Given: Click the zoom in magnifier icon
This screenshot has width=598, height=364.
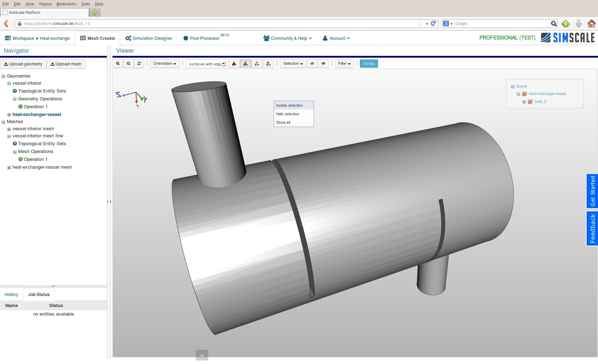Looking at the screenshot, I should point(118,64).
